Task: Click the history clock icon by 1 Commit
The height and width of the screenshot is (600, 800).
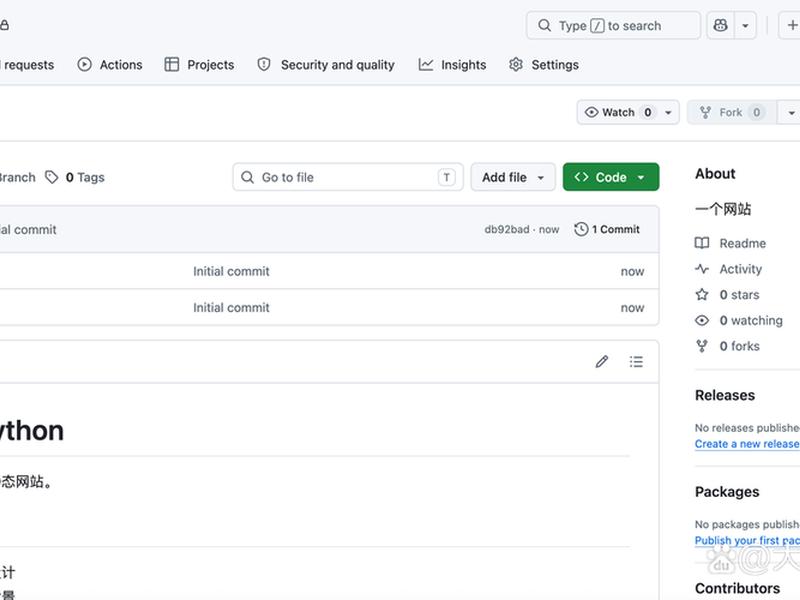Action: pyautogui.click(x=581, y=230)
